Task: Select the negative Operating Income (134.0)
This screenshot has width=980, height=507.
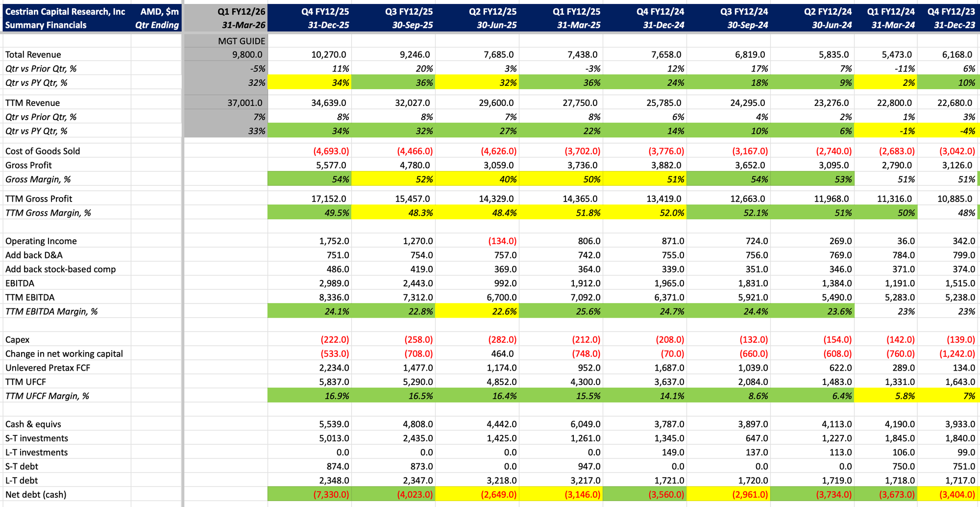Action: (x=502, y=241)
